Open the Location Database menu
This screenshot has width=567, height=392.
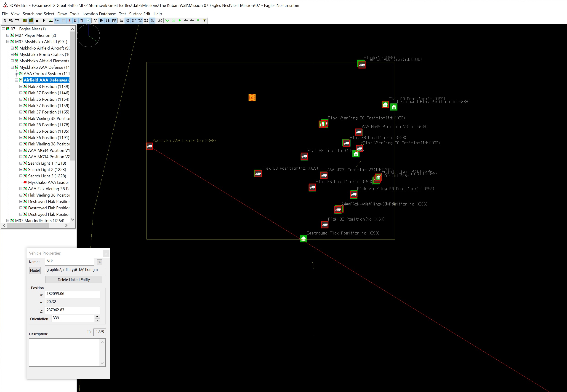99,14
